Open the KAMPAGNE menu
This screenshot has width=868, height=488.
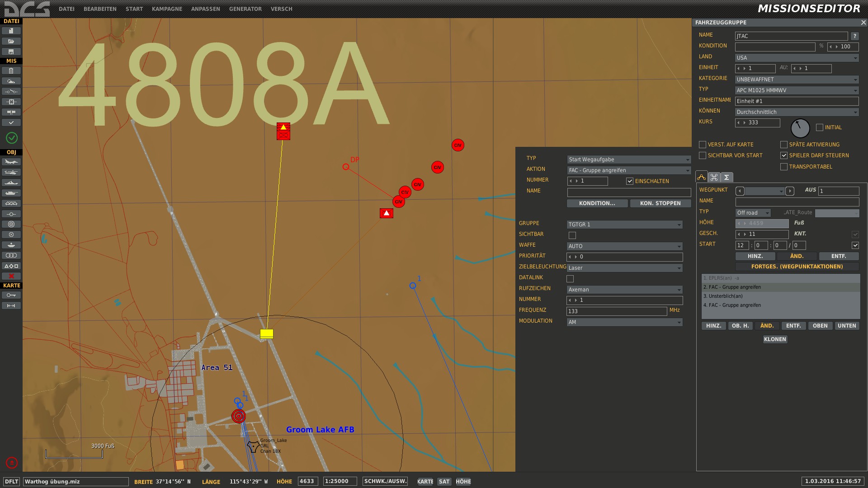(167, 9)
